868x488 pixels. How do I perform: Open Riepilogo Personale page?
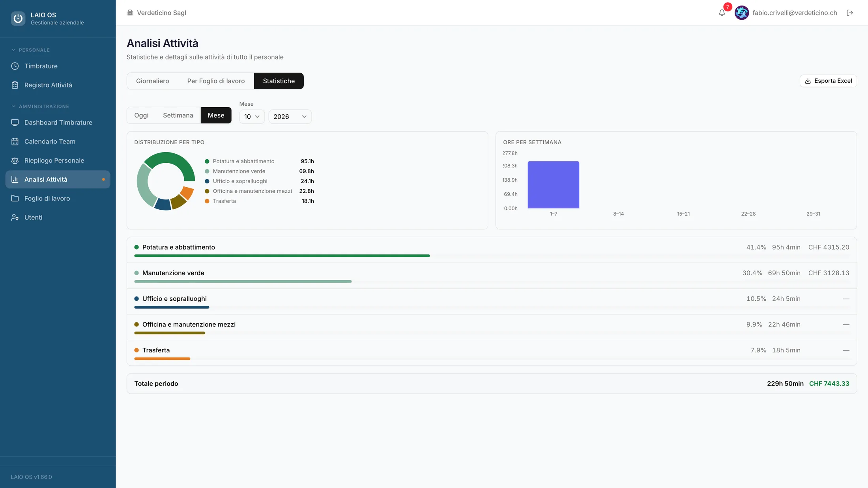point(58,160)
